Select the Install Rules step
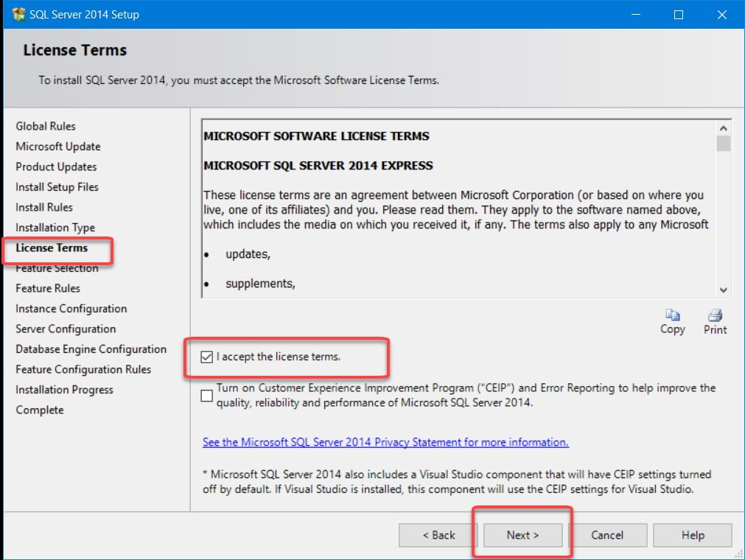Viewport: 745px width, 560px height. click(x=44, y=208)
